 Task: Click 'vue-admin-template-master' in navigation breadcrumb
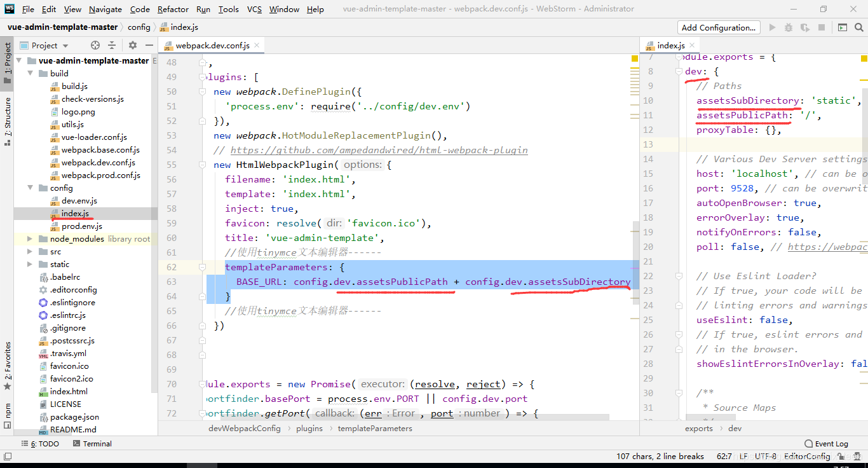pos(62,27)
